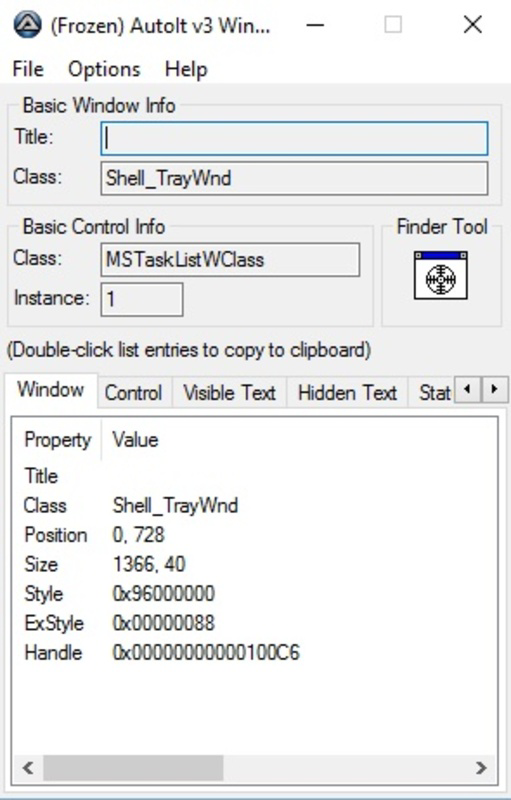
Task: Open the Options menu
Action: click(104, 69)
